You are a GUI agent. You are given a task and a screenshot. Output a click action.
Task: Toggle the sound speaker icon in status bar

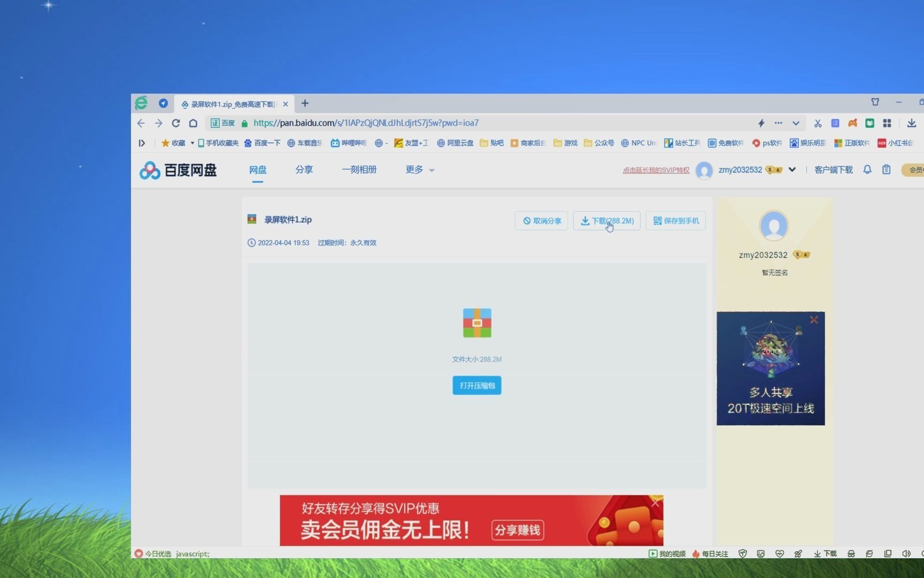(x=906, y=554)
